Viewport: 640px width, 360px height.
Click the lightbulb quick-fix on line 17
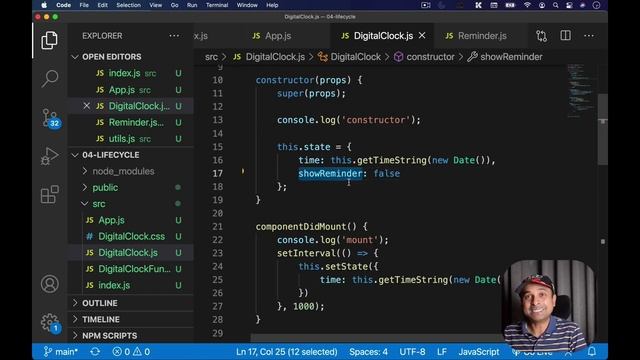[243, 171]
